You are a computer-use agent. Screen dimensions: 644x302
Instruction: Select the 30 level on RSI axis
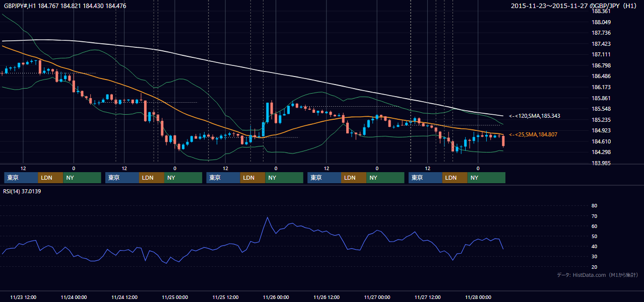coord(594,257)
